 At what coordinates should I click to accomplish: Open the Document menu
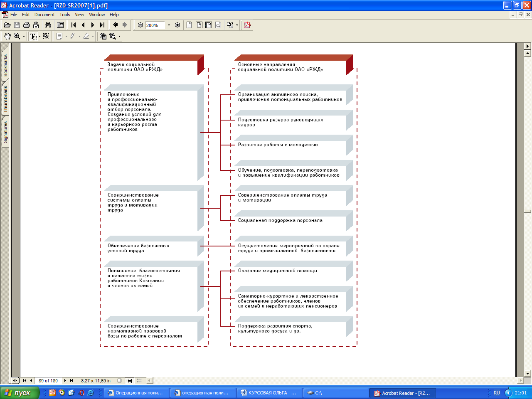tap(44, 15)
